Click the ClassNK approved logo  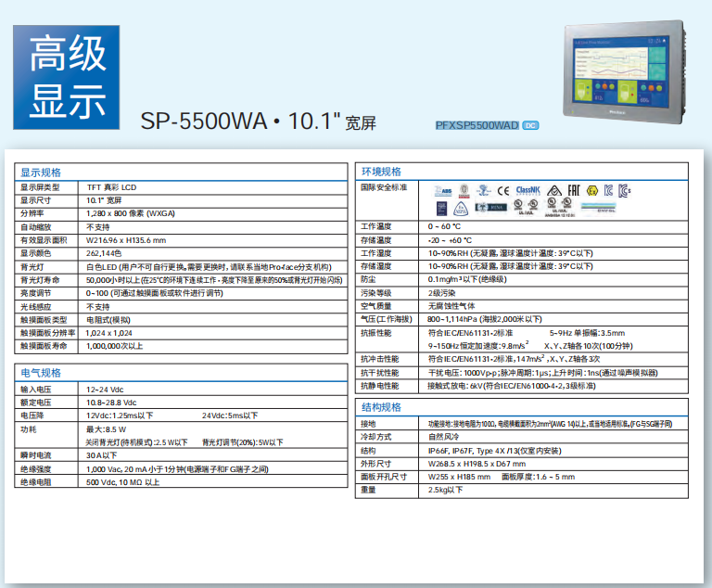tap(528, 190)
